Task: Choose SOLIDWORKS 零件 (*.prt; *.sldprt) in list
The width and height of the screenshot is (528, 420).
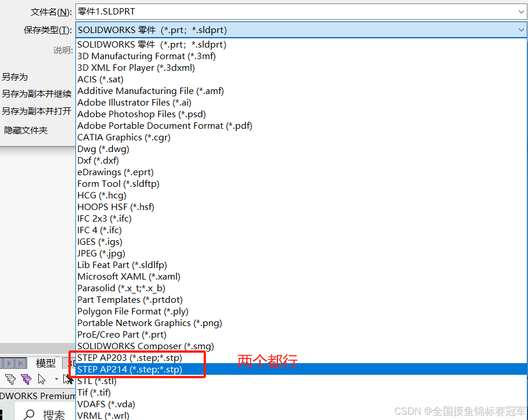Action: tap(301, 45)
